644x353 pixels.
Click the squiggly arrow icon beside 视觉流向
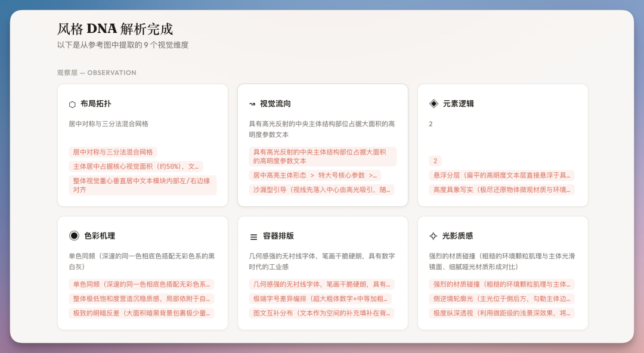[252, 104]
